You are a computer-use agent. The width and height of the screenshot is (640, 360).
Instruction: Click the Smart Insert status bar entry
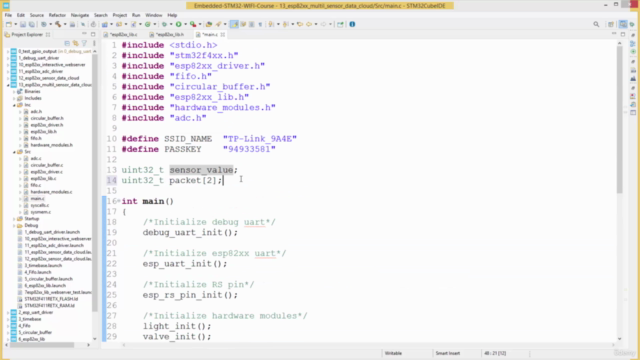[447, 353]
